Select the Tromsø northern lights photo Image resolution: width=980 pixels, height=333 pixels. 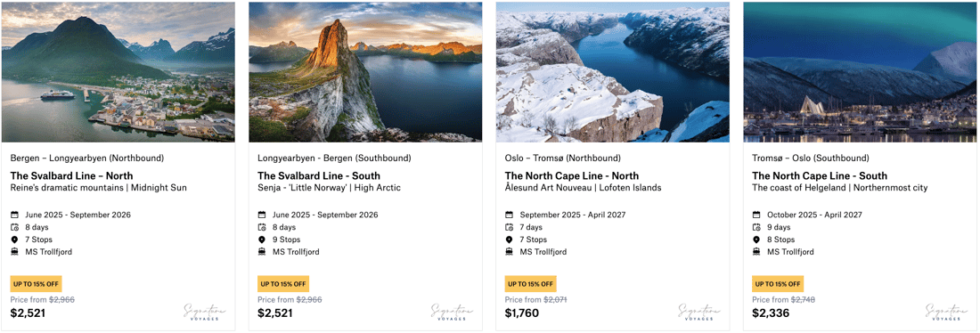860,72
